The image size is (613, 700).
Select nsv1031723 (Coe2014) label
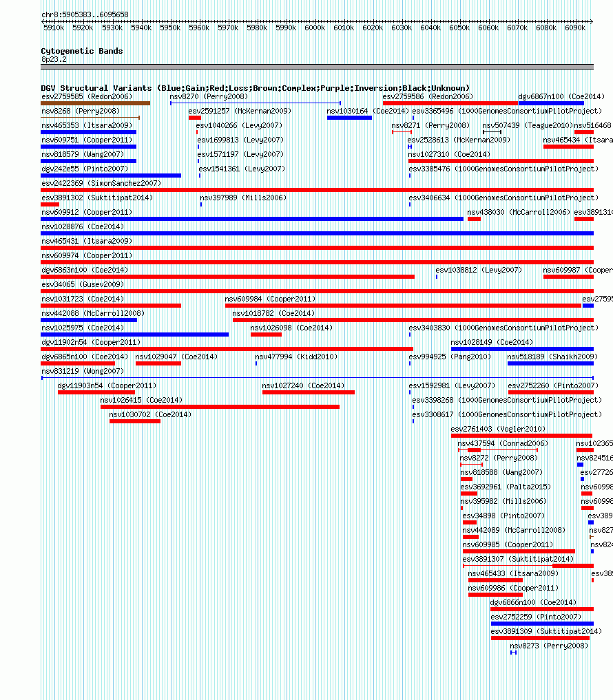(x=83, y=299)
